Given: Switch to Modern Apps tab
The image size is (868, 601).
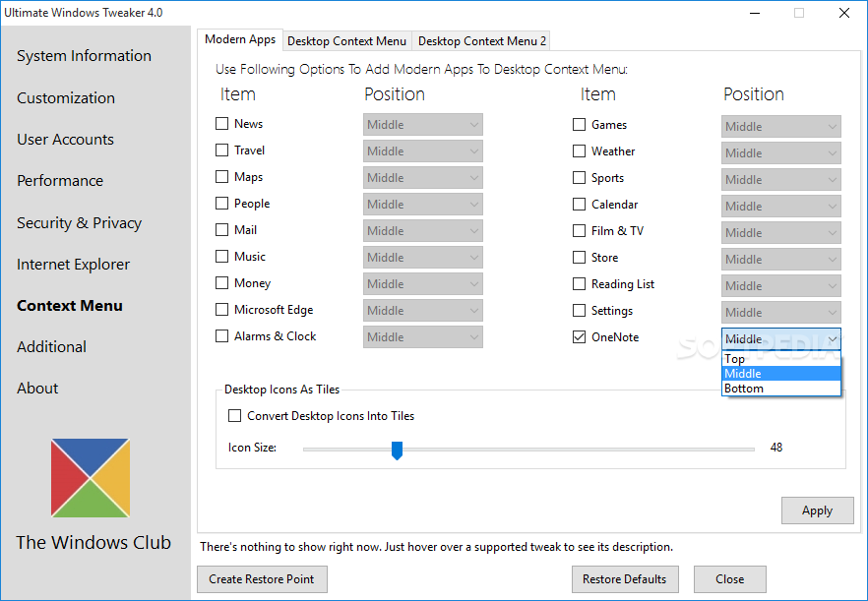Looking at the screenshot, I should point(240,39).
